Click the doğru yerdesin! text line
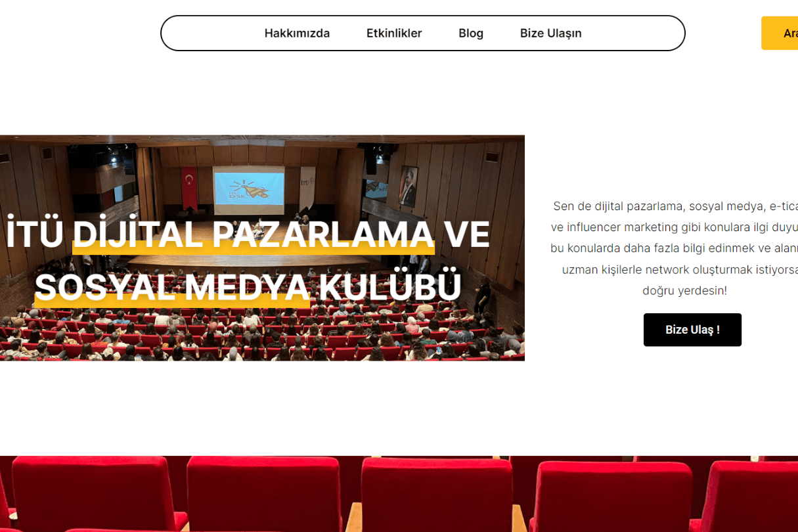The image size is (798, 532). pyautogui.click(x=684, y=290)
